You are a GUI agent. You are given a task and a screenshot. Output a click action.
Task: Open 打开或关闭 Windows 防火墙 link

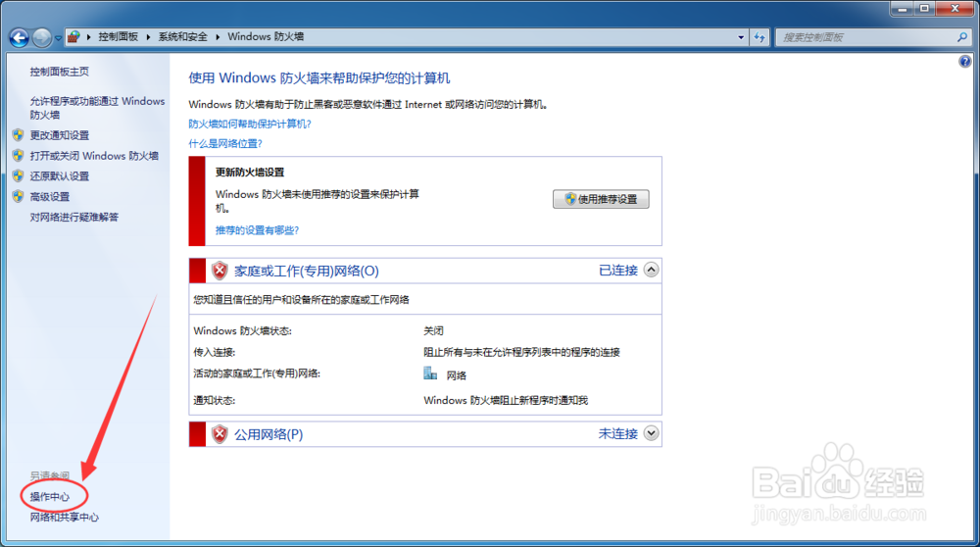click(94, 156)
